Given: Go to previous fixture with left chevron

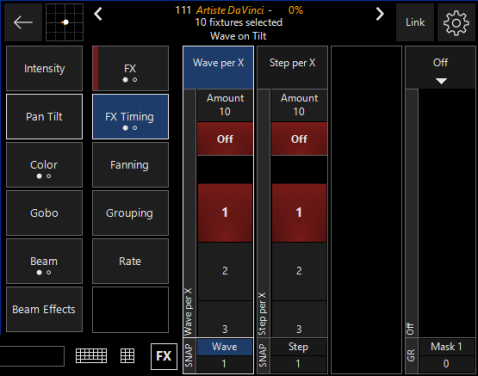Looking at the screenshot, I should click(98, 14).
